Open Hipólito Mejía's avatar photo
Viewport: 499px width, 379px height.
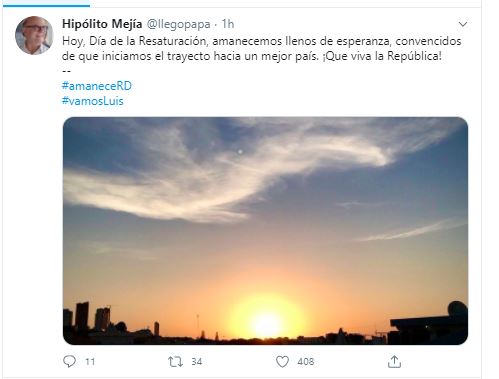pyautogui.click(x=34, y=35)
